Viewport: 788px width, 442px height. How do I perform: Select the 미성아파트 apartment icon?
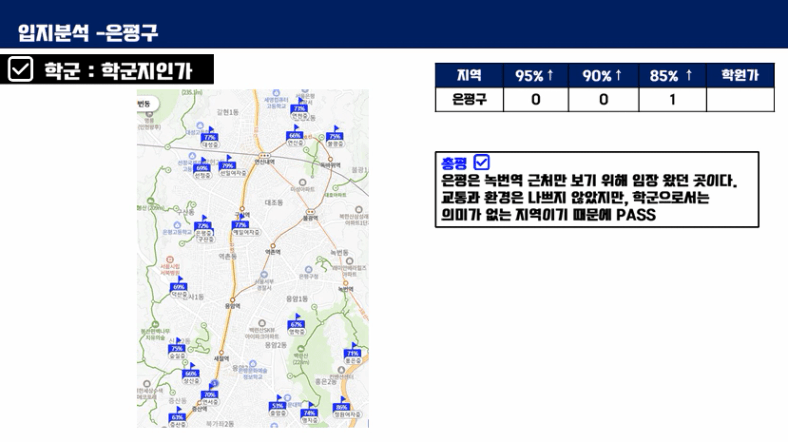[303, 182]
